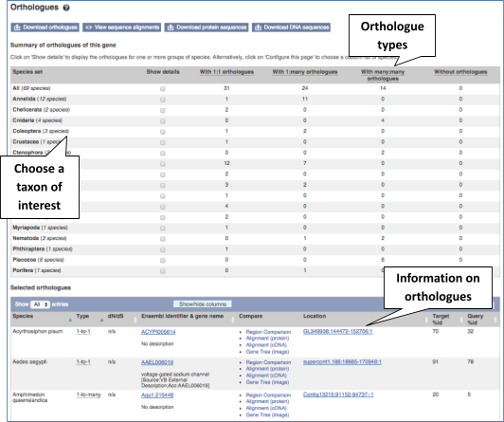Image resolution: width=504 pixels, height=422 pixels.
Task: Click the Compare column header
Action: coord(250,316)
